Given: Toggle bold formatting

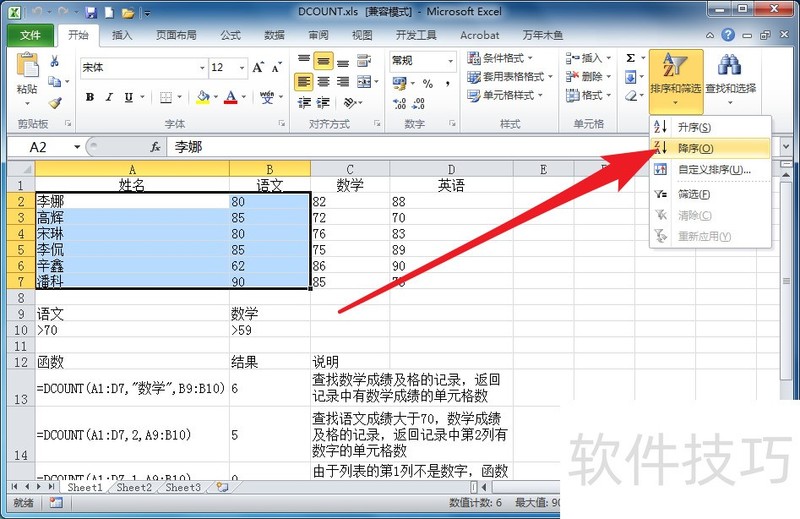Looking at the screenshot, I should click(x=90, y=96).
